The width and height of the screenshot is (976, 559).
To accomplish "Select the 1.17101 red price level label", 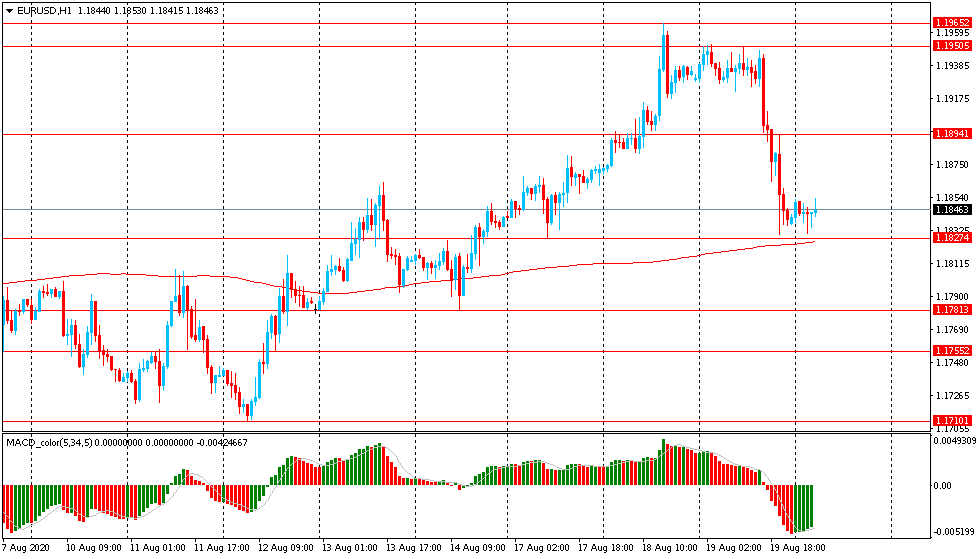I will pos(952,421).
